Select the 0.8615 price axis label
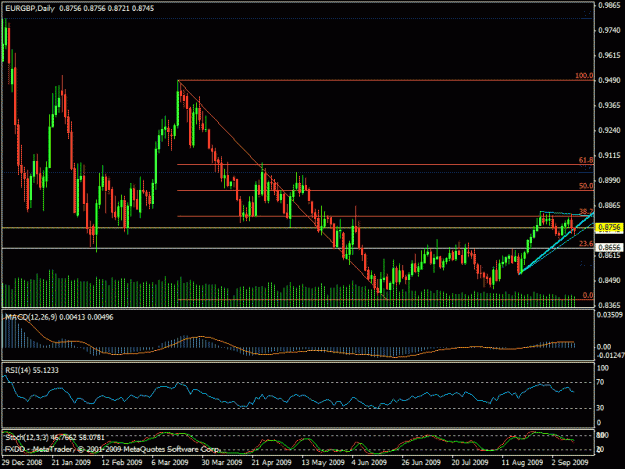The width and height of the screenshot is (625, 469). (x=609, y=255)
